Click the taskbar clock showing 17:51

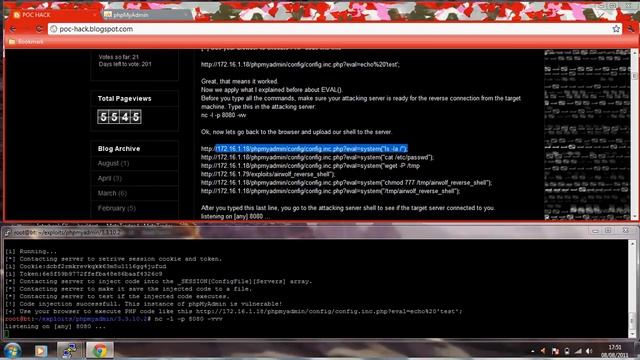[615, 351]
